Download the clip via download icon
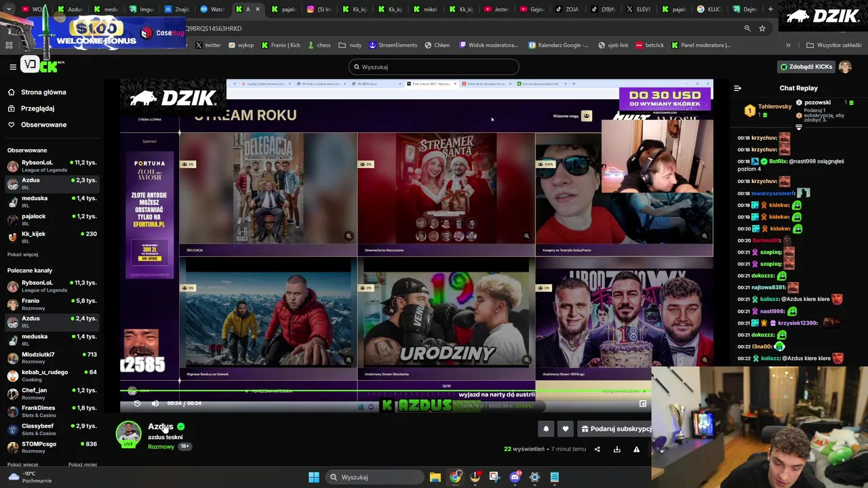This screenshot has width=868, height=488. (x=617, y=449)
